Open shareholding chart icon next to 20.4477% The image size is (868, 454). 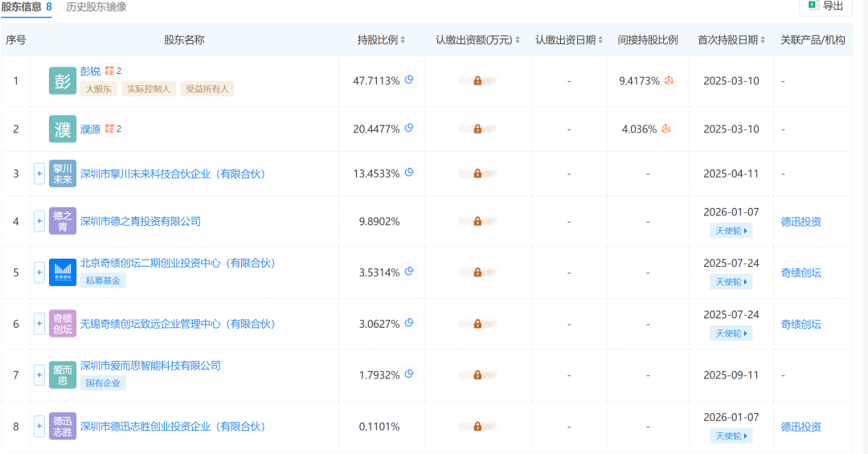(409, 128)
